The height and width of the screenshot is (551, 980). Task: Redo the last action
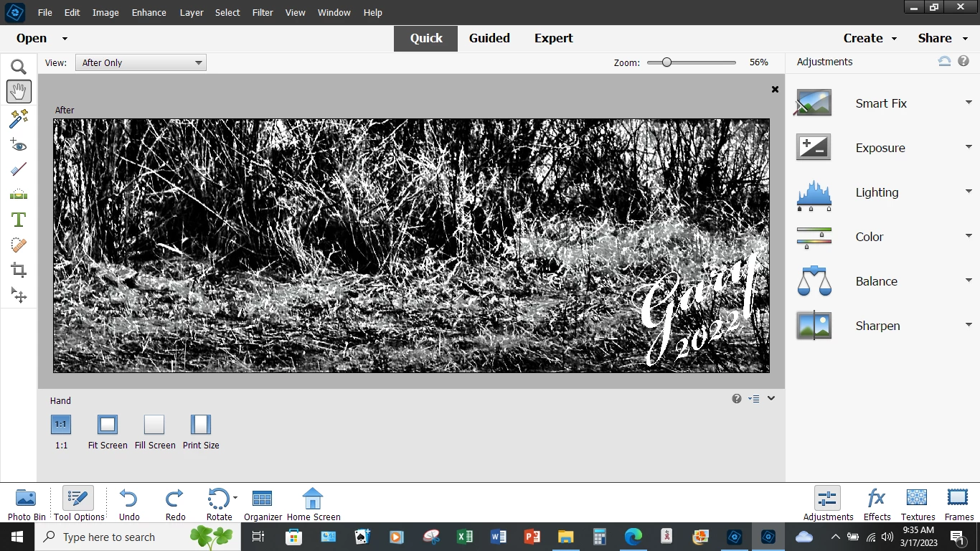pos(175,503)
